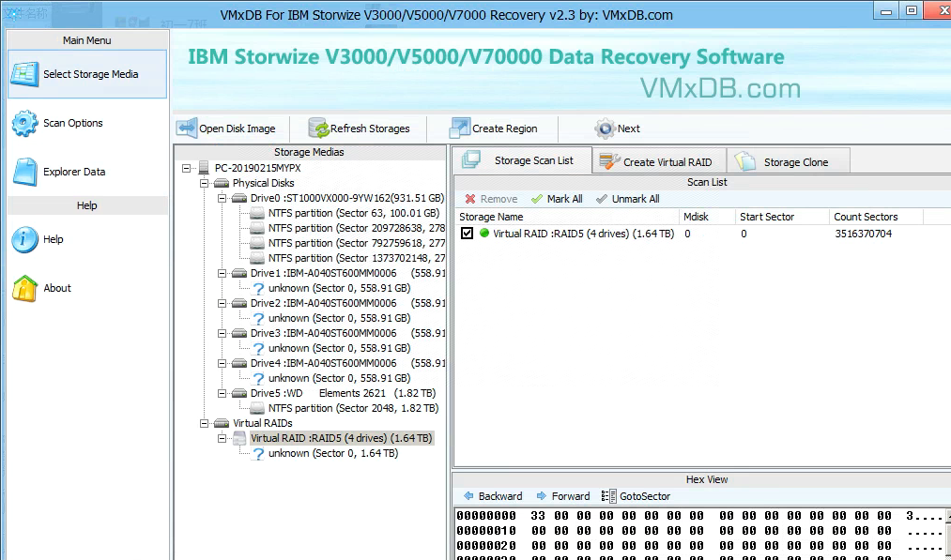
Task: Click the Backward arrow icon in Hex View
Action: tap(468, 496)
